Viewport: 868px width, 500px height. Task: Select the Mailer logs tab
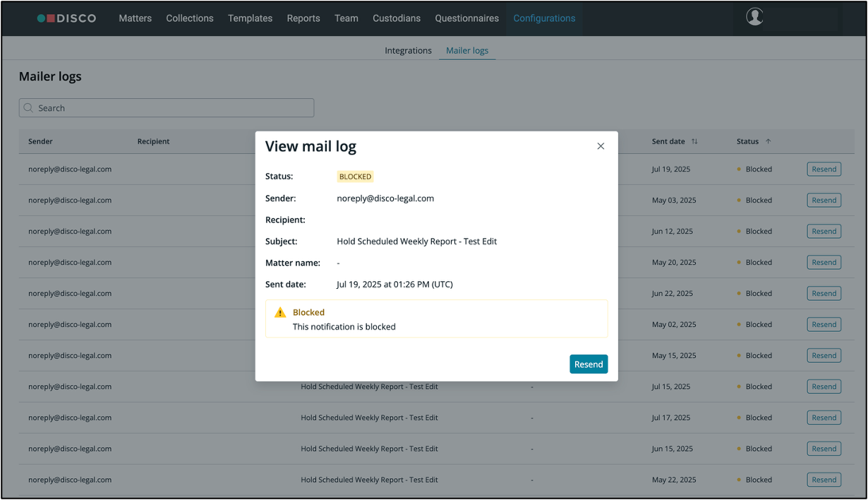tap(467, 51)
